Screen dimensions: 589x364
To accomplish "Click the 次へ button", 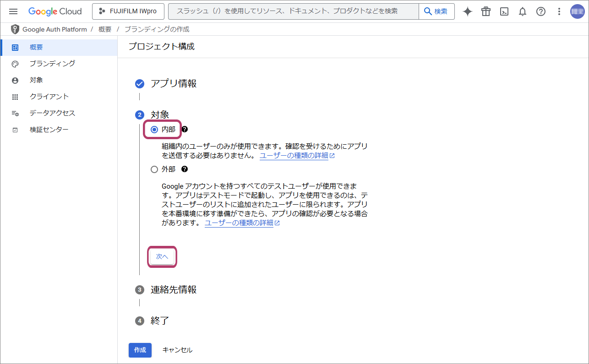I will (162, 257).
